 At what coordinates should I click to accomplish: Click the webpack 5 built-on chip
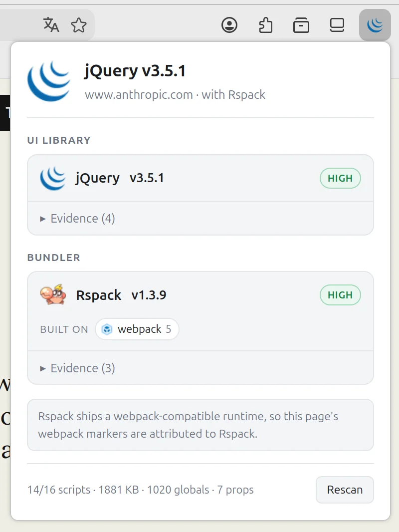click(137, 329)
